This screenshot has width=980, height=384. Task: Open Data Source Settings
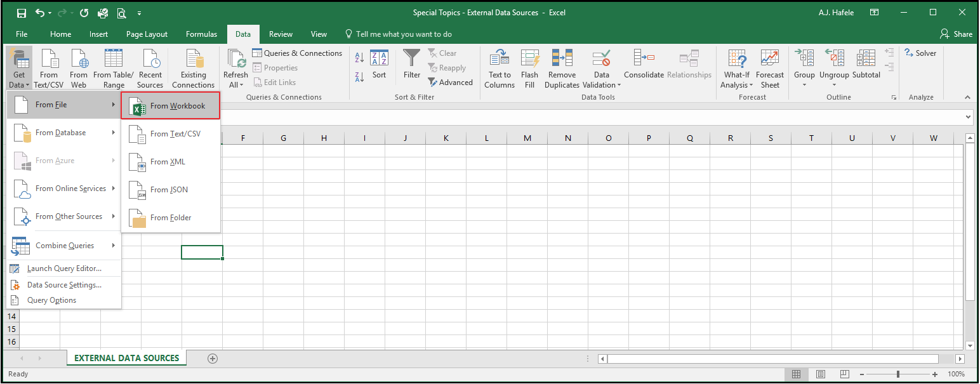tap(63, 285)
